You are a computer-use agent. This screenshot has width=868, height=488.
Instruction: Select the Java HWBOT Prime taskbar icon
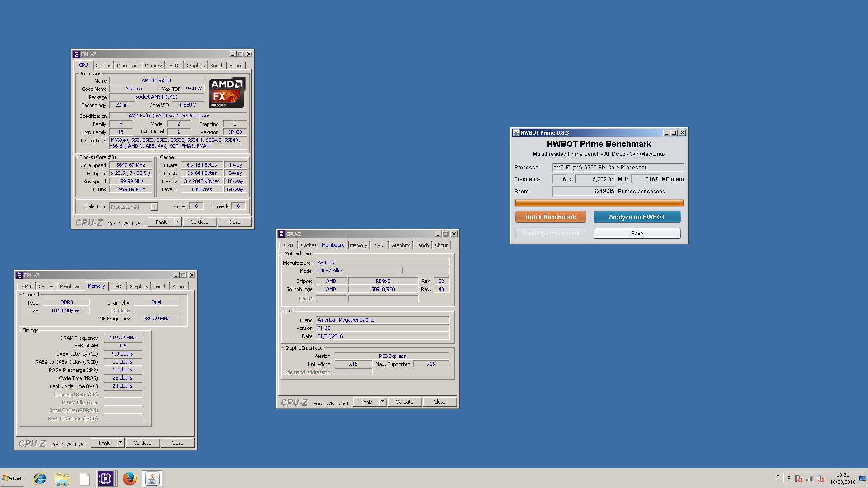tap(152, 479)
